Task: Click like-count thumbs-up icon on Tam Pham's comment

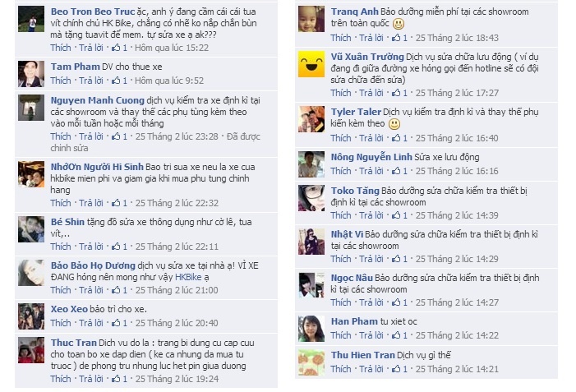Action: 116,80
